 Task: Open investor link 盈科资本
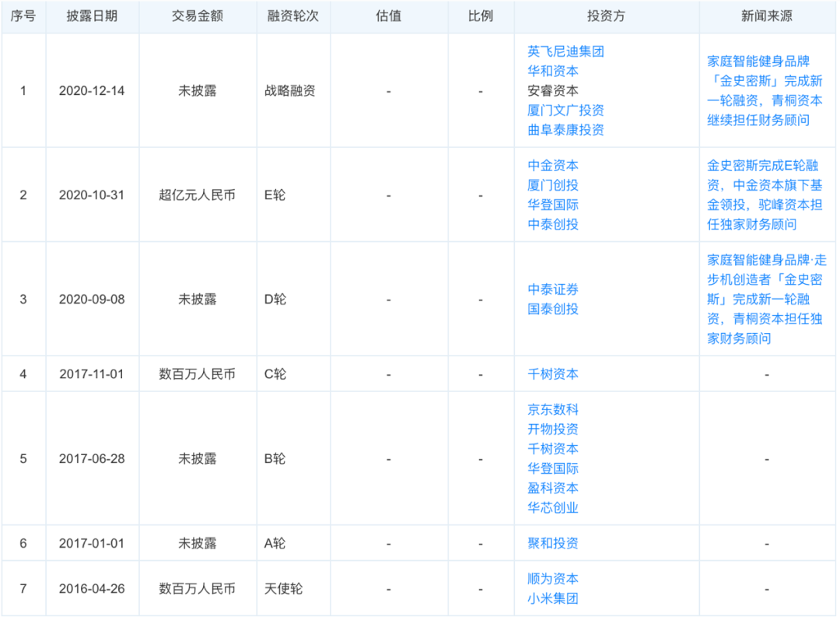pos(553,489)
